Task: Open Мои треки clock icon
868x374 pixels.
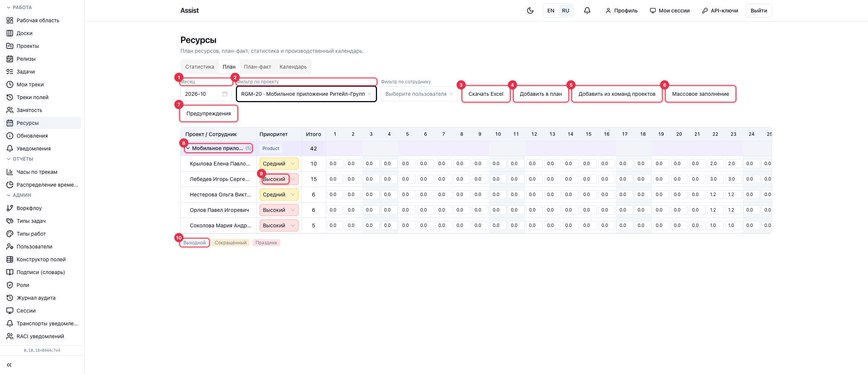Action: [10, 84]
